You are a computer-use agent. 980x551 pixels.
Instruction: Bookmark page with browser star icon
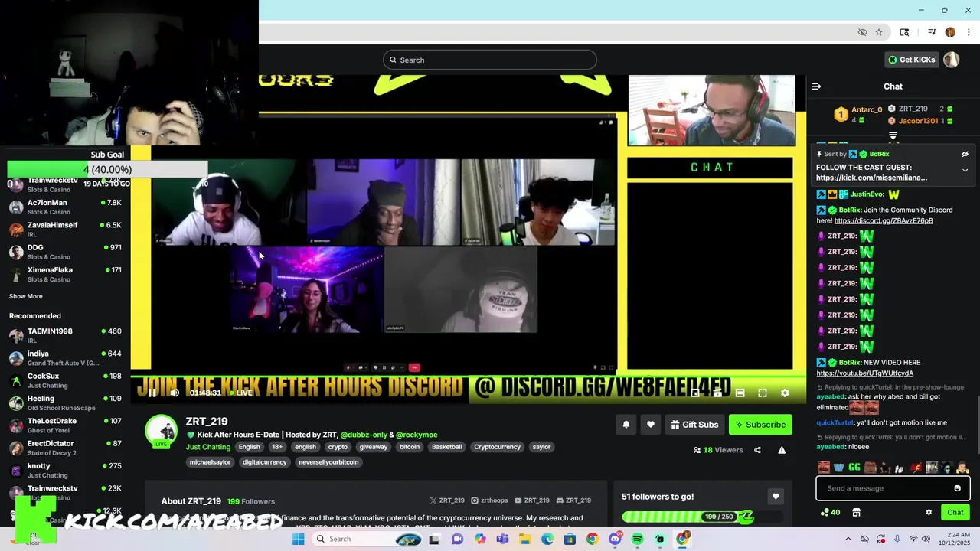(x=879, y=32)
